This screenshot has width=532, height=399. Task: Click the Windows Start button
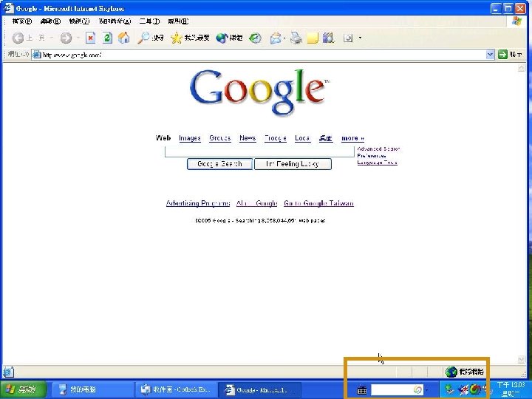click(x=23, y=389)
